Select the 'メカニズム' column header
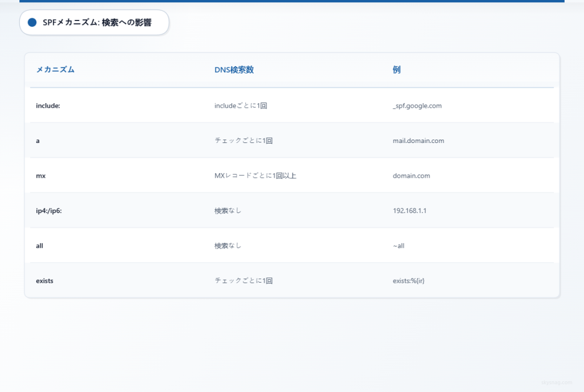The width and height of the screenshot is (584, 392). tap(55, 70)
